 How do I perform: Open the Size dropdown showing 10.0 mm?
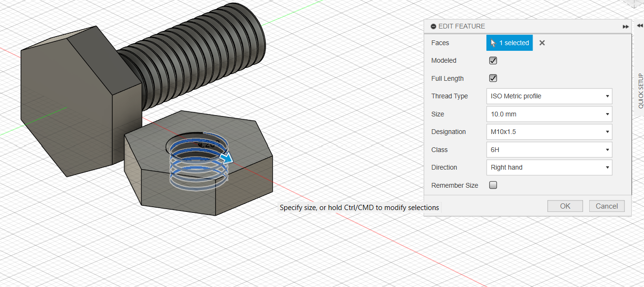click(549, 114)
